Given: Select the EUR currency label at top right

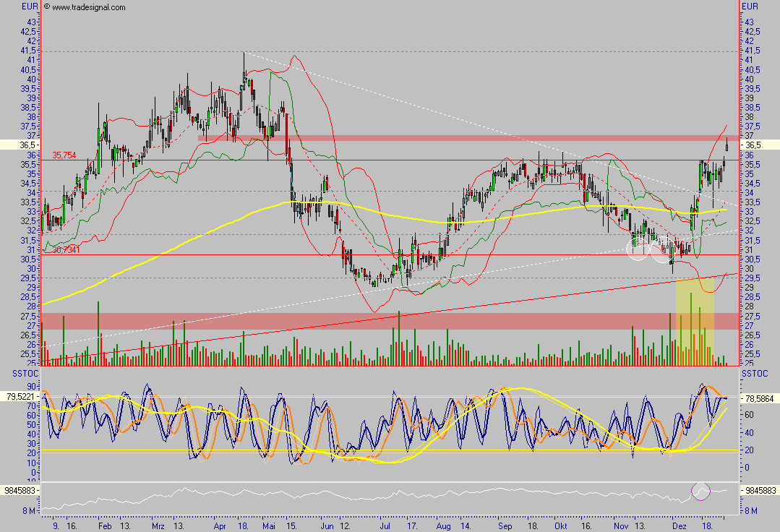Looking at the screenshot, I should coord(750,7).
